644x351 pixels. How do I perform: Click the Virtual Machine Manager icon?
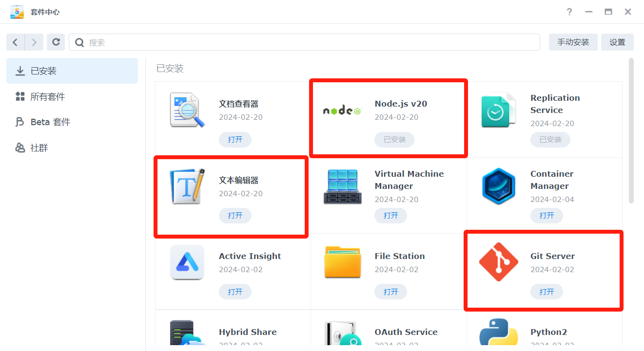(x=342, y=186)
